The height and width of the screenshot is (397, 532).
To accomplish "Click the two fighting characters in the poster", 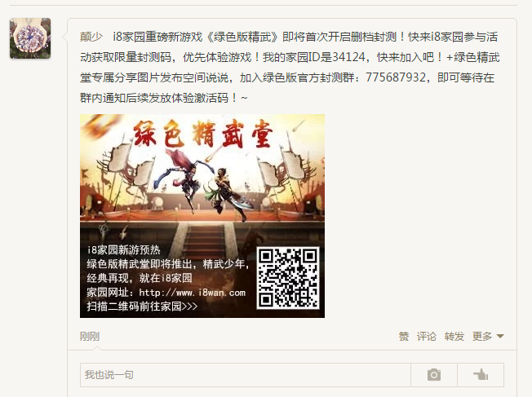I will [x=203, y=185].
